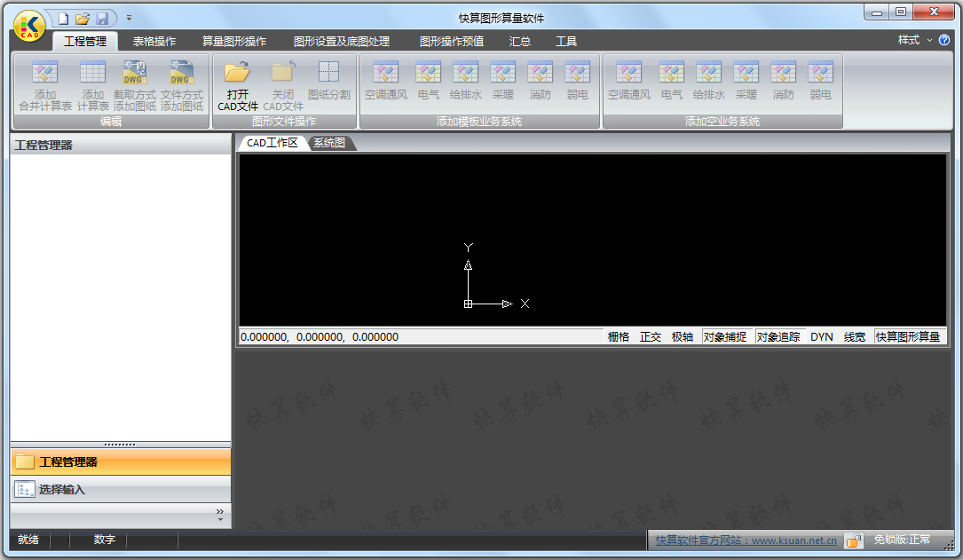Click 图纸分割 icon
Viewport: 963px width, 560px height.
[x=329, y=81]
